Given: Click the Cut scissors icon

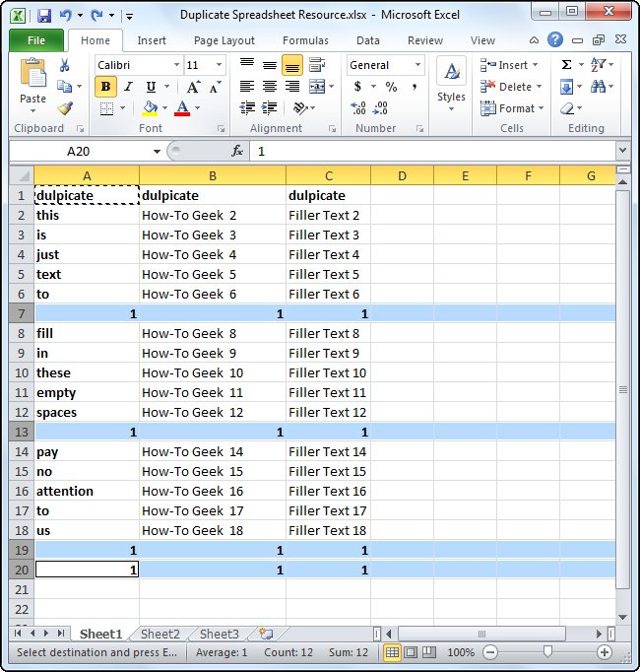Looking at the screenshot, I should click(65, 65).
